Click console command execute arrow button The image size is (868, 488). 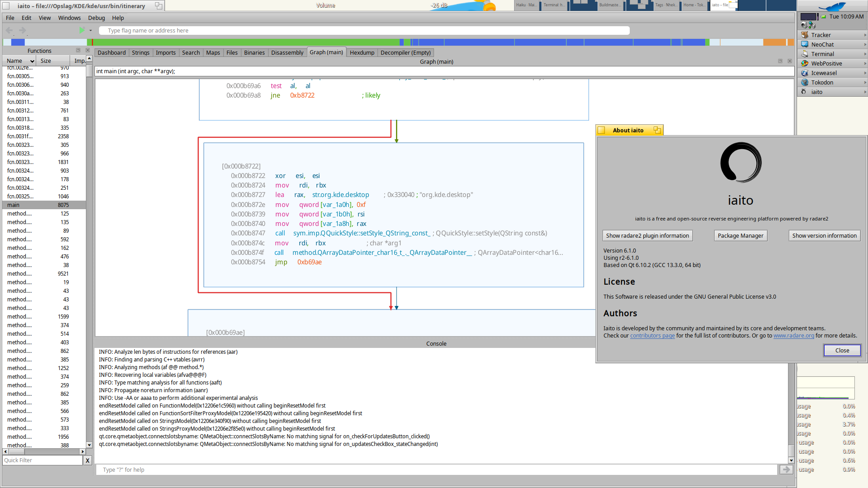point(786,469)
